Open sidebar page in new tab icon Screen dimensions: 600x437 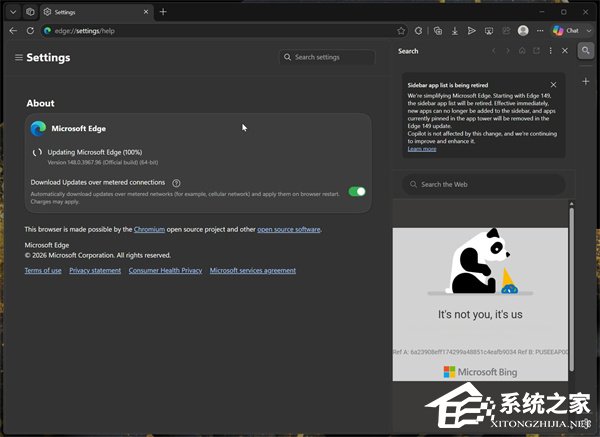click(536, 51)
